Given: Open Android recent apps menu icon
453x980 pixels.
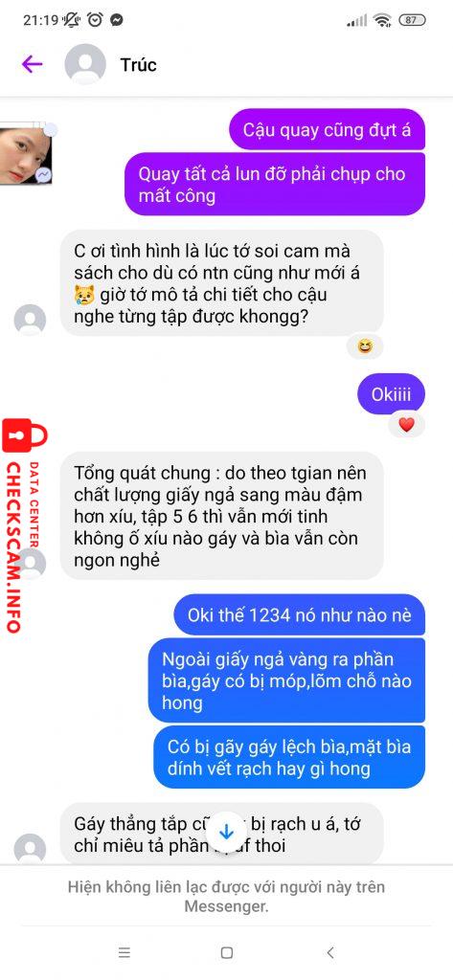Looking at the screenshot, I should pos(124,952).
